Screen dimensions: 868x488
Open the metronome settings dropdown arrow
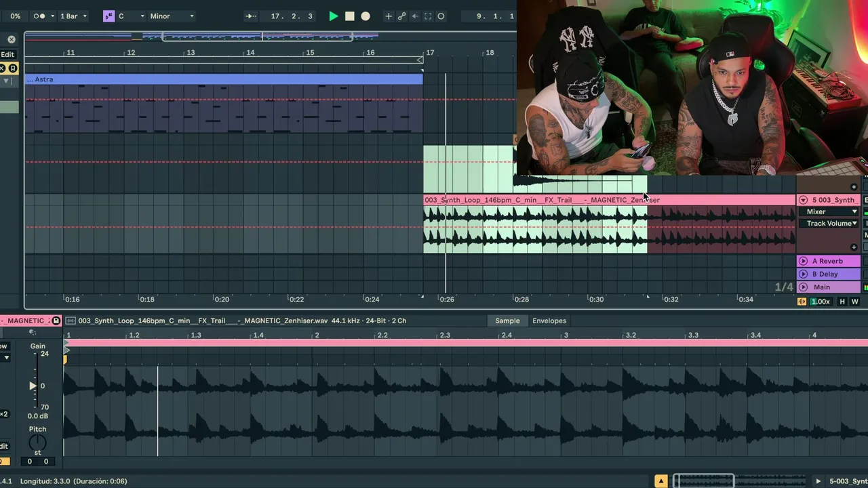52,16
